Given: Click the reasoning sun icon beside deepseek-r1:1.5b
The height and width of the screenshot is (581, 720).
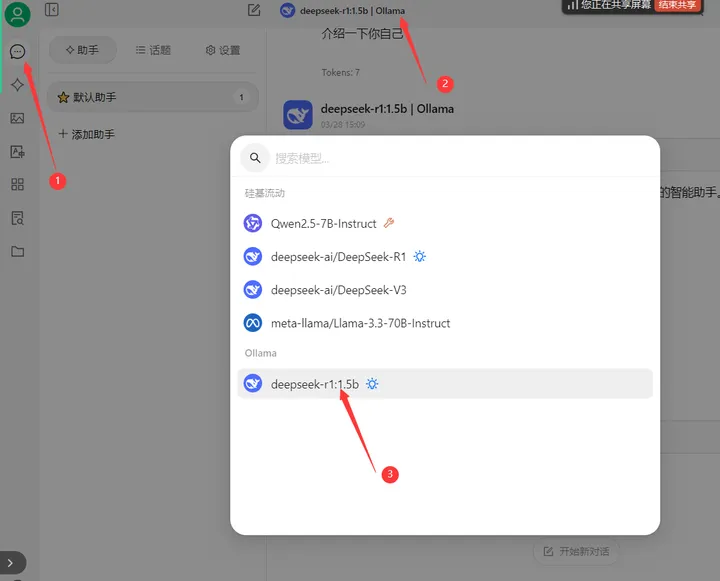Looking at the screenshot, I should (372, 384).
